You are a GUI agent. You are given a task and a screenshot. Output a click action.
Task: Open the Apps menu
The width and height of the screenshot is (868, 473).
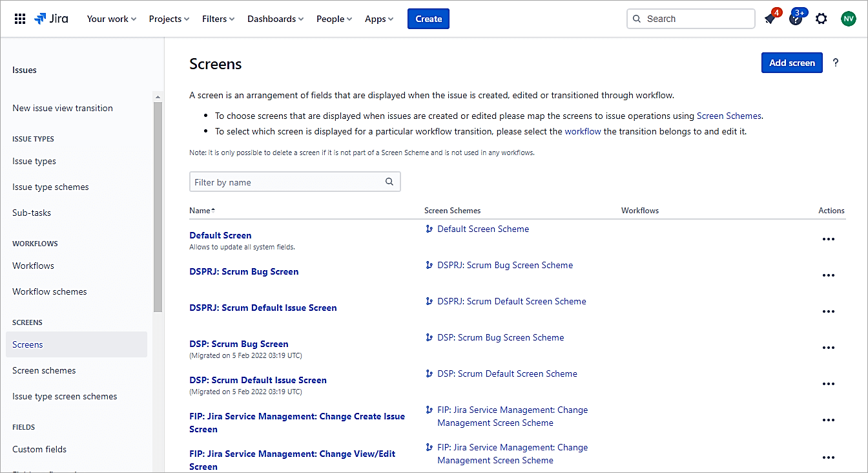(x=379, y=19)
